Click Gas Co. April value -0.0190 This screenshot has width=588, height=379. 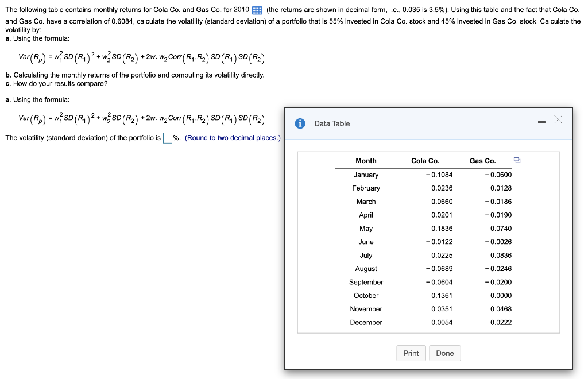498,215
